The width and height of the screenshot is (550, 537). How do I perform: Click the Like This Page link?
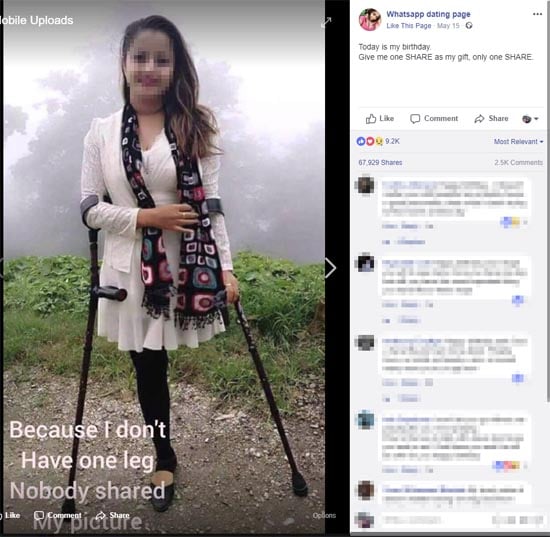(409, 26)
